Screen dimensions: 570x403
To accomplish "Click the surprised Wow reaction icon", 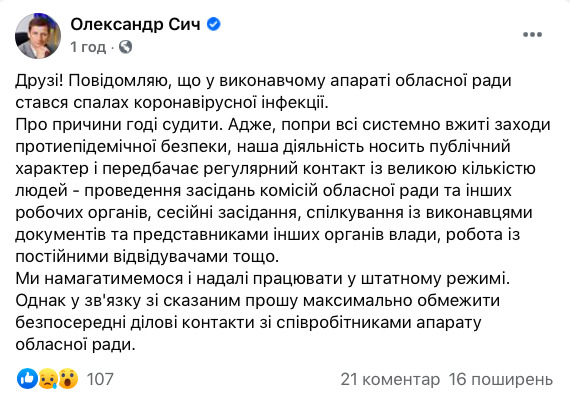I will [x=68, y=379].
